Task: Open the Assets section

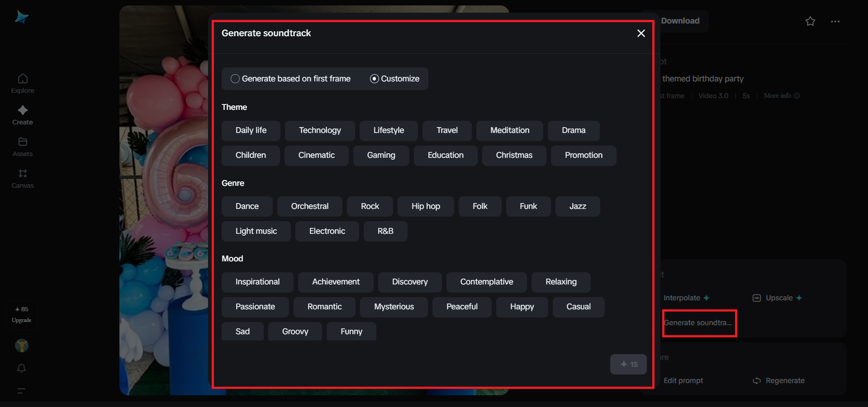Action: coord(22,146)
